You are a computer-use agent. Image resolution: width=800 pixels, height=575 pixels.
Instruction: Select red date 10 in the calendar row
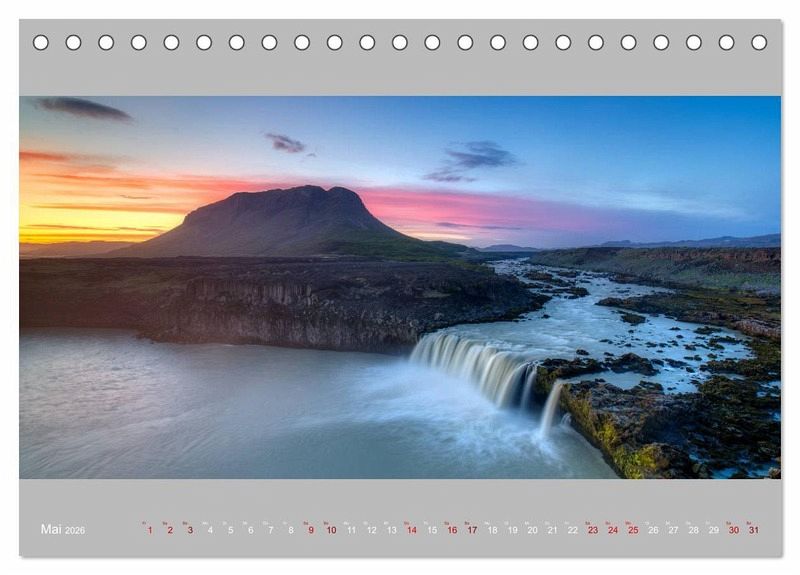tap(331, 530)
